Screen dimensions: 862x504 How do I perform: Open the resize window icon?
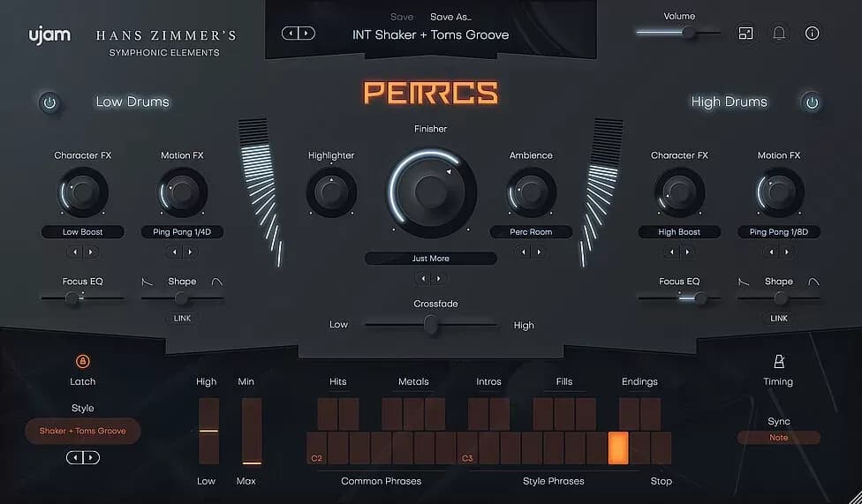pyautogui.click(x=745, y=33)
